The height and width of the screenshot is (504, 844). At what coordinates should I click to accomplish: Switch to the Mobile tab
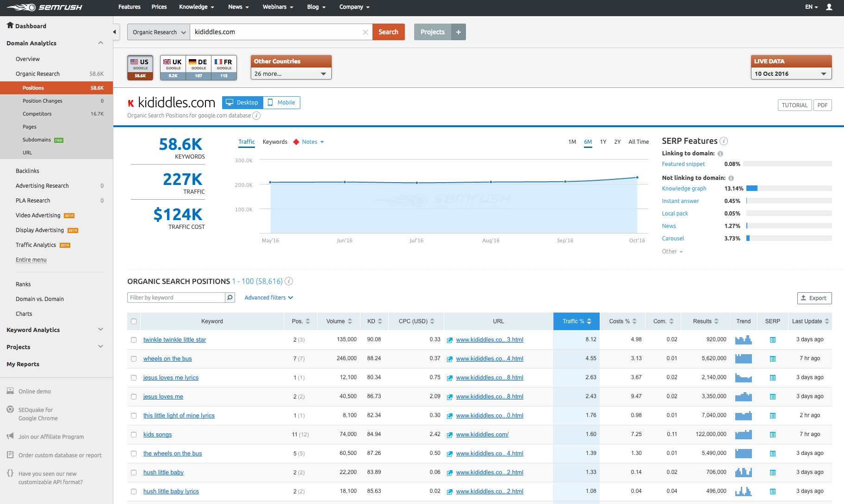(x=282, y=103)
